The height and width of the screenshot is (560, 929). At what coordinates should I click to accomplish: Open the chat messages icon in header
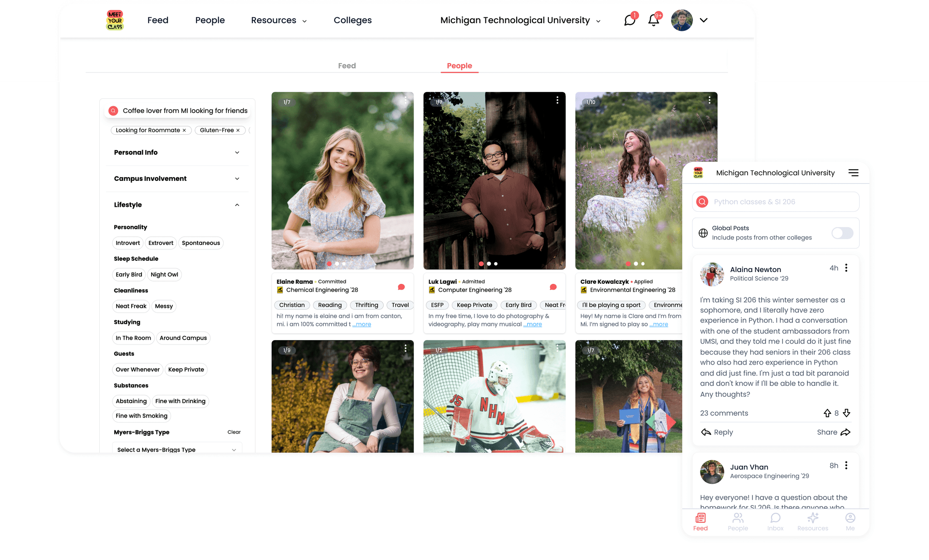pos(630,20)
